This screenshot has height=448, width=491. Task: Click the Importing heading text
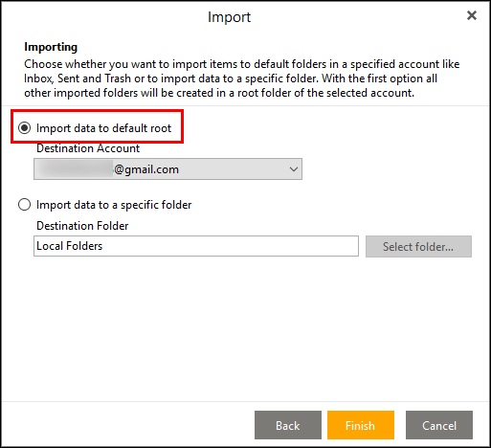tap(51, 47)
